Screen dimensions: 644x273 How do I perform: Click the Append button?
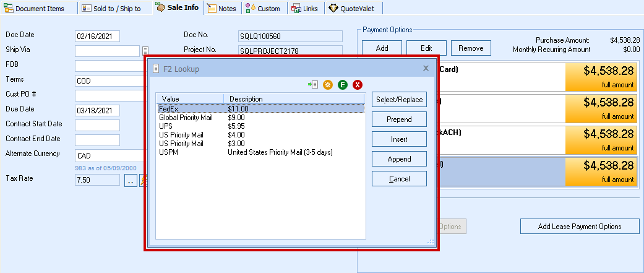point(399,159)
